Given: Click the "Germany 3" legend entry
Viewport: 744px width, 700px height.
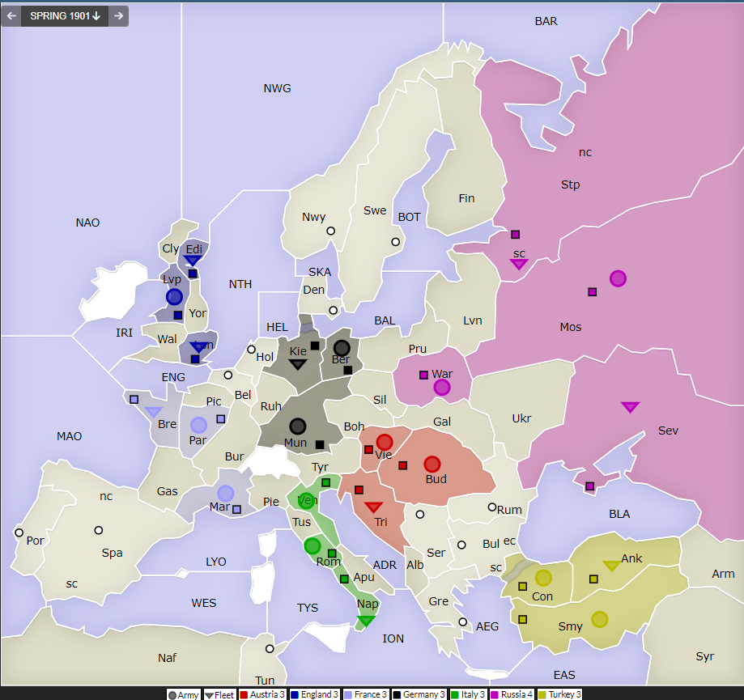Looking at the screenshot, I should coord(419,695).
